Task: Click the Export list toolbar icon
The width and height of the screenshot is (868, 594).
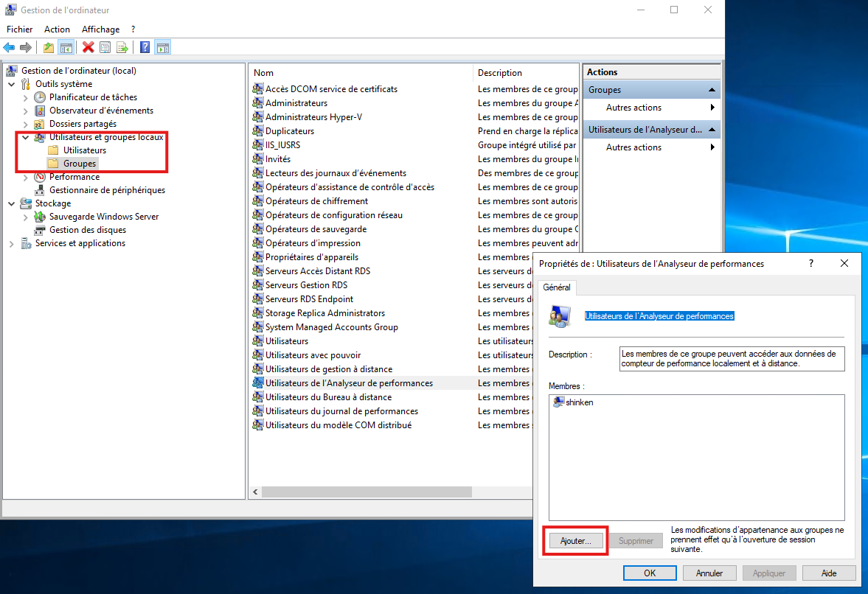Action: (122, 48)
